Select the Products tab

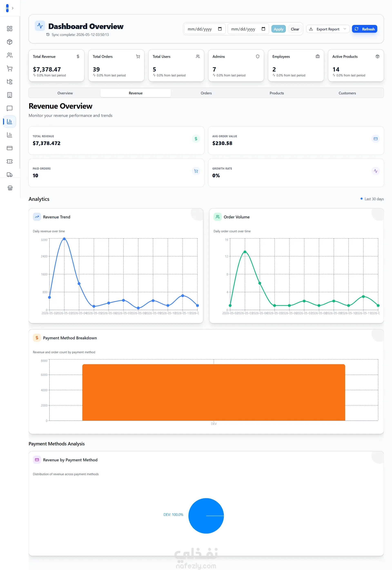[277, 93]
